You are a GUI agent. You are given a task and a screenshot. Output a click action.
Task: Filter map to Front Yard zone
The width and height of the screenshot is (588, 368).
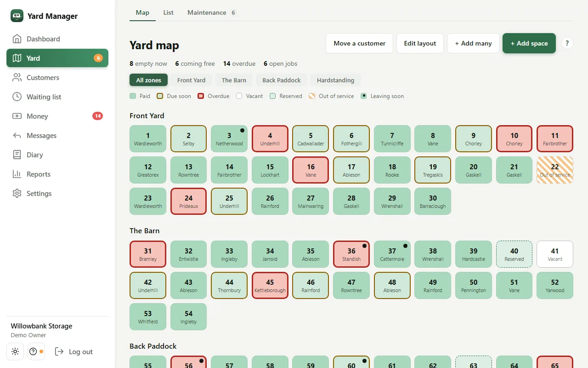coord(192,80)
